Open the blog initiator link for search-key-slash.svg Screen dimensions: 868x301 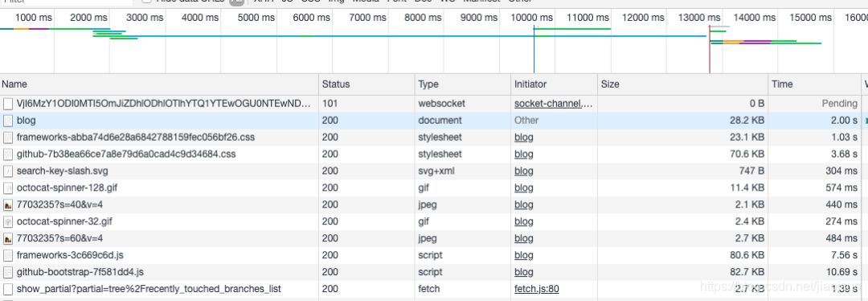pos(524,171)
